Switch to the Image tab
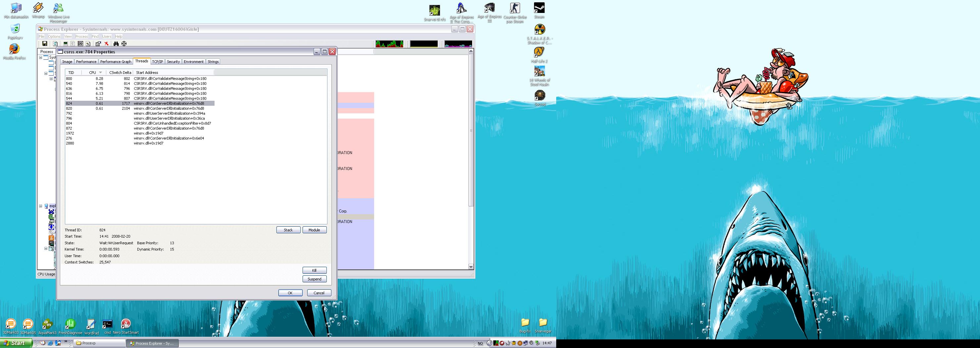 pyautogui.click(x=67, y=62)
